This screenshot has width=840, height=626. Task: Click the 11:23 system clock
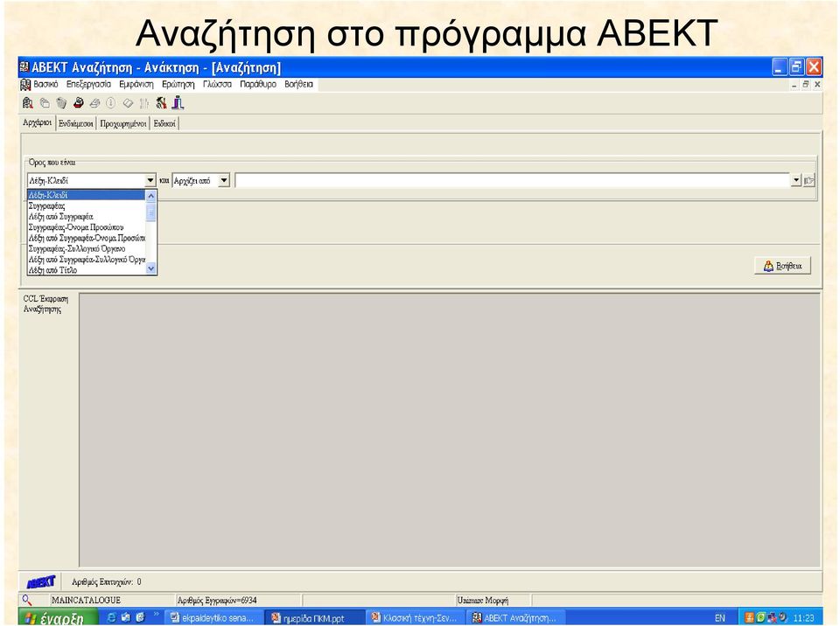click(x=803, y=618)
